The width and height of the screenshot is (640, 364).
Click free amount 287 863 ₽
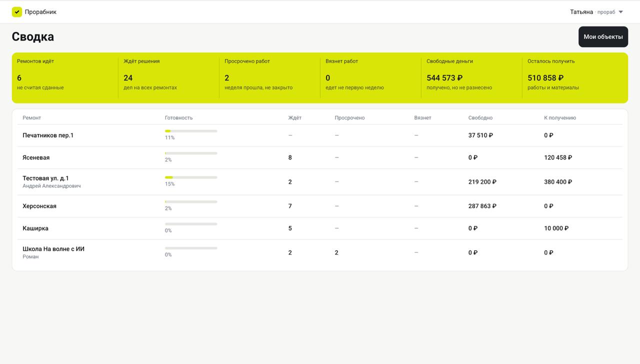(x=482, y=206)
